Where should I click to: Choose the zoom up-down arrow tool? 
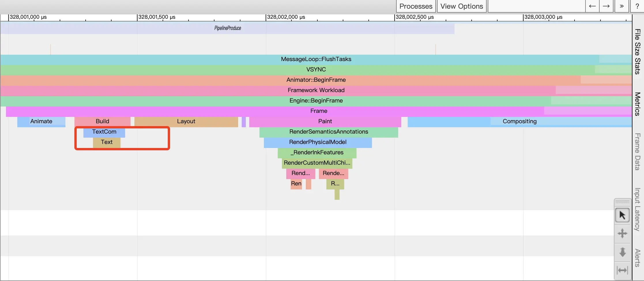622,252
